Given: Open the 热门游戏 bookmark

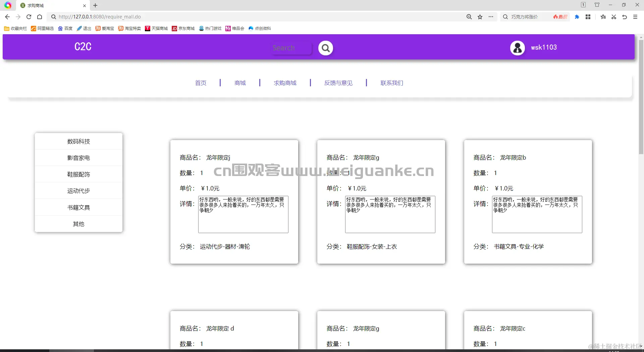Looking at the screenshot, I should (x=210, y=29).
